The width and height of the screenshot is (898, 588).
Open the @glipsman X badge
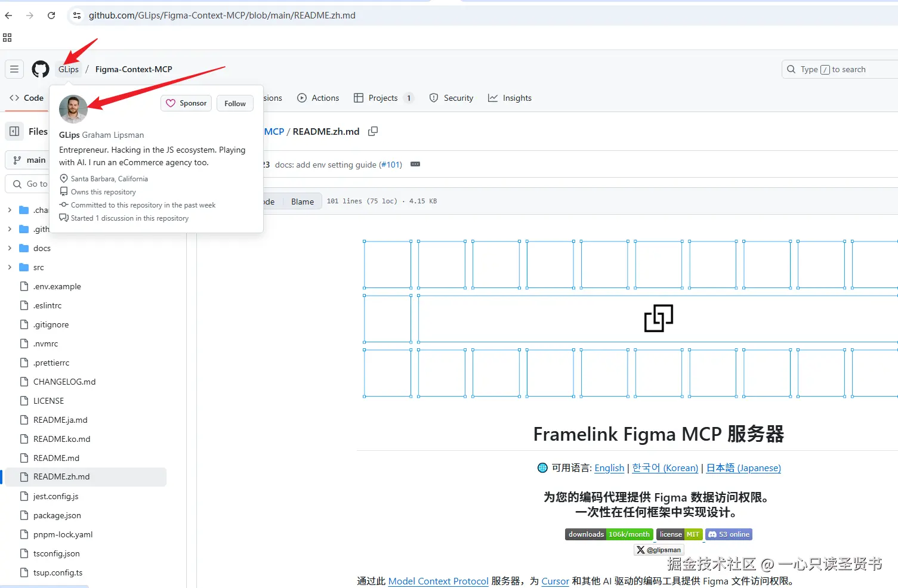[659, 550]
